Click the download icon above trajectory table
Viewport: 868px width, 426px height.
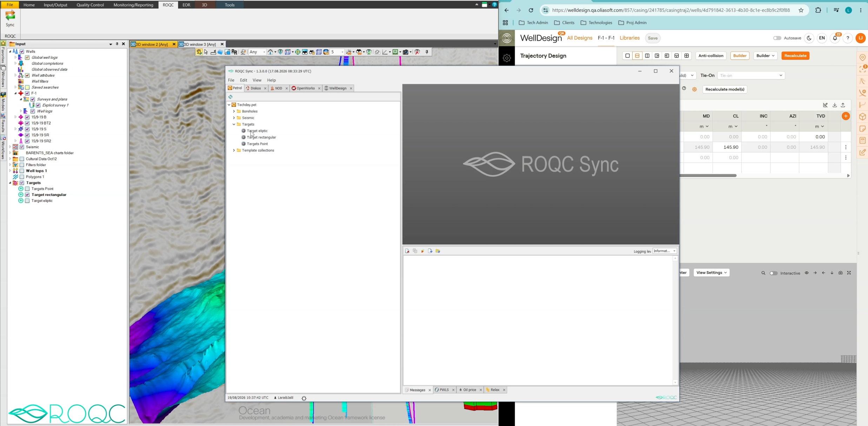835,105
